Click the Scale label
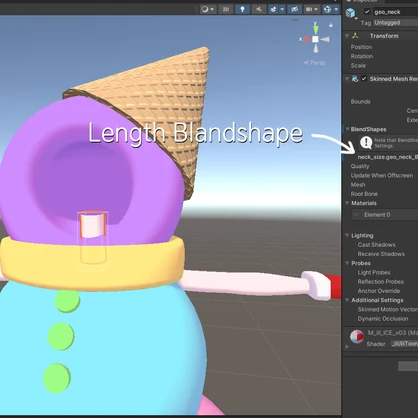This screenshot has height=418, width=418. coord(358,66)
